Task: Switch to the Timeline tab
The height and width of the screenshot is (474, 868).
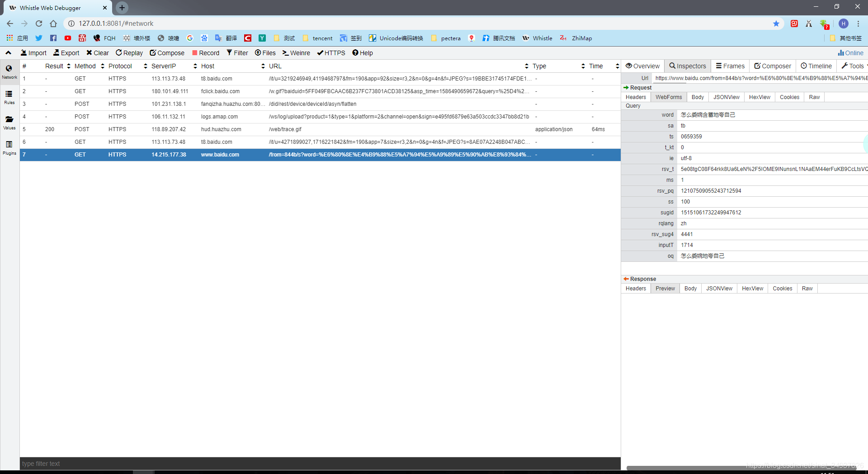Action: coord(816,66)
